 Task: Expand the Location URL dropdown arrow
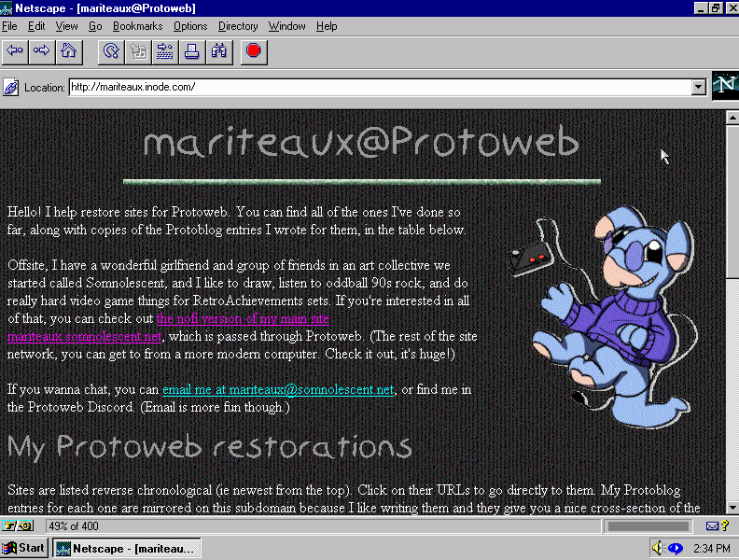698,87
